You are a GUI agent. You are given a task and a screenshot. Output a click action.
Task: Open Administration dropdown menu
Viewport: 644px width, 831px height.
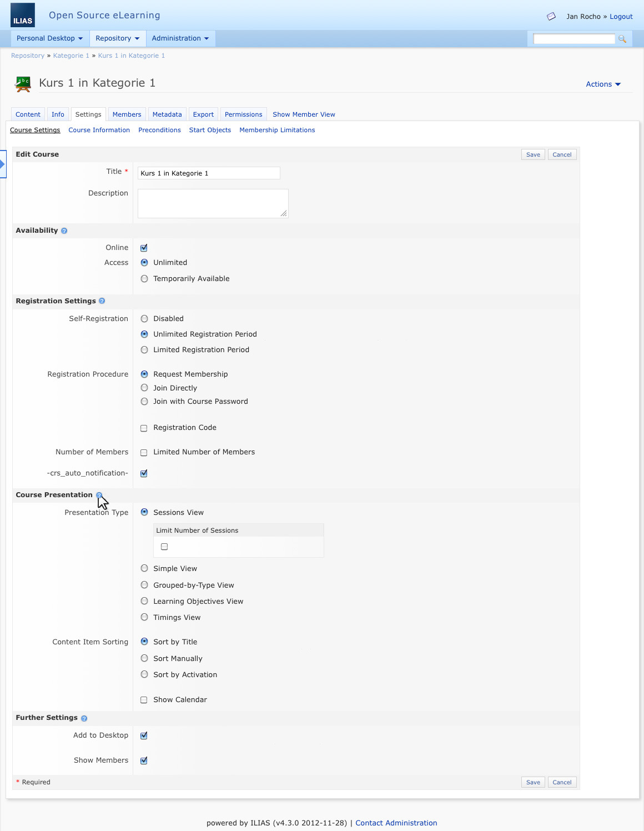point(180,38)
